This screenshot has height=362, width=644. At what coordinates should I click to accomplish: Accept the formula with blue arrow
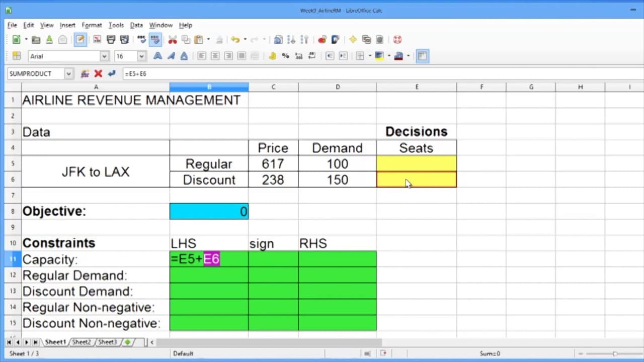coord(111,73)
